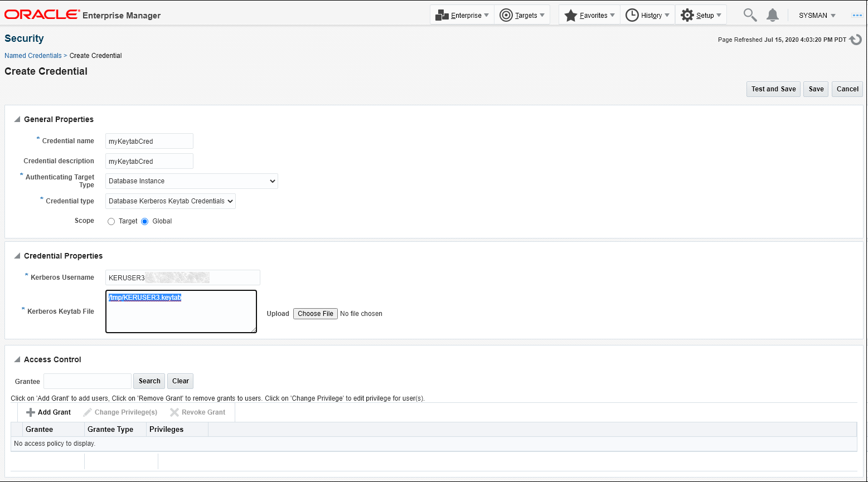The height and width of the screenshot is (482, 868).
Task: Click the Save button
Action: pyautogui.click(x=816, y=89)
